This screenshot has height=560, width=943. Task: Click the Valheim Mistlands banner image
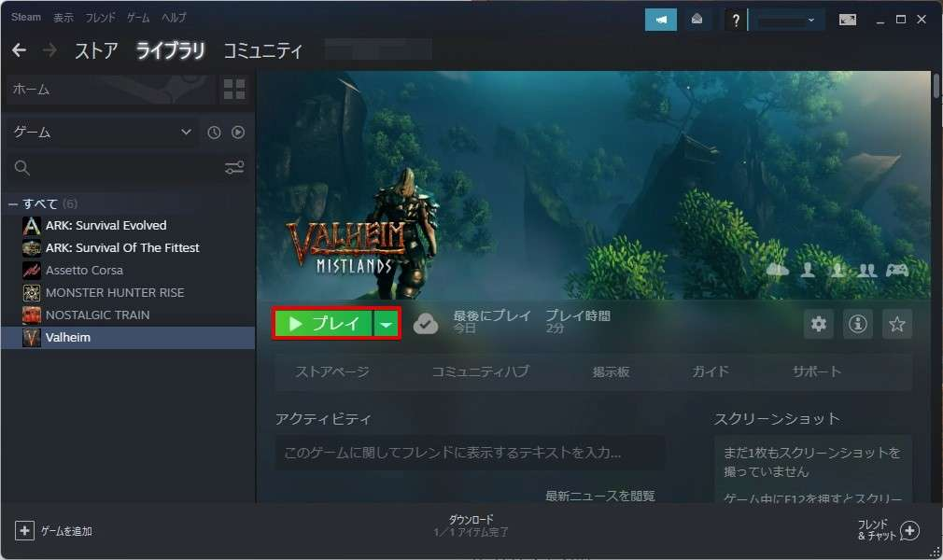pyautogui.click(x=594, y=185)
